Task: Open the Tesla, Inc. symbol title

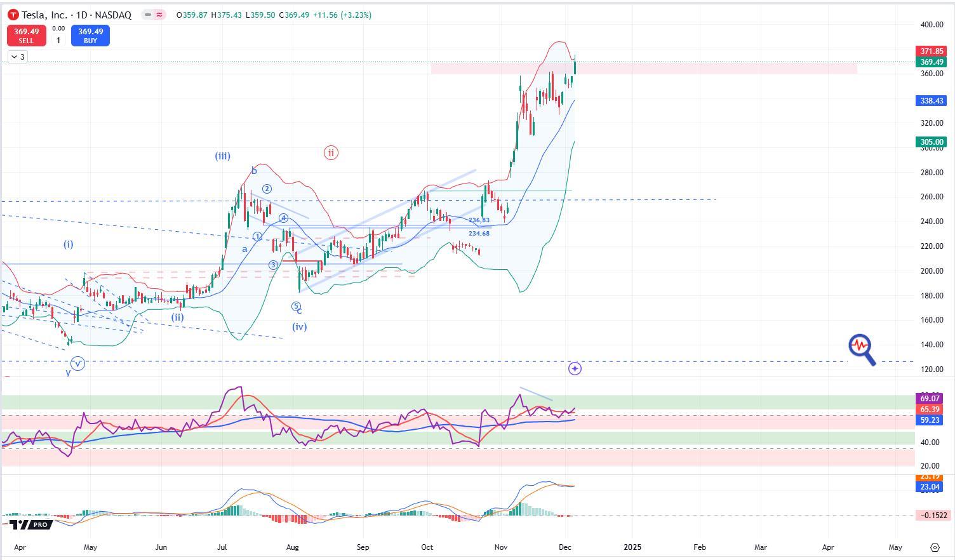Action: (x=76, y=15)
